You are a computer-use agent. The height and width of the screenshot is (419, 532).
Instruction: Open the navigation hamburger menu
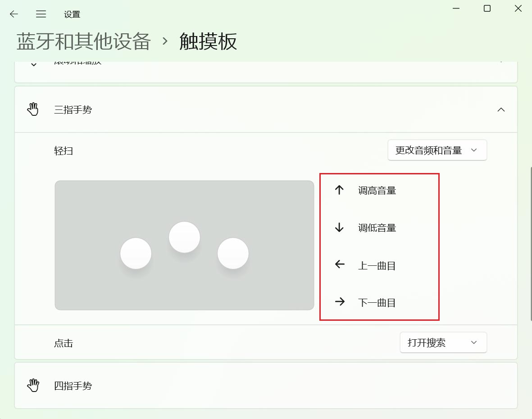point(41,14)
